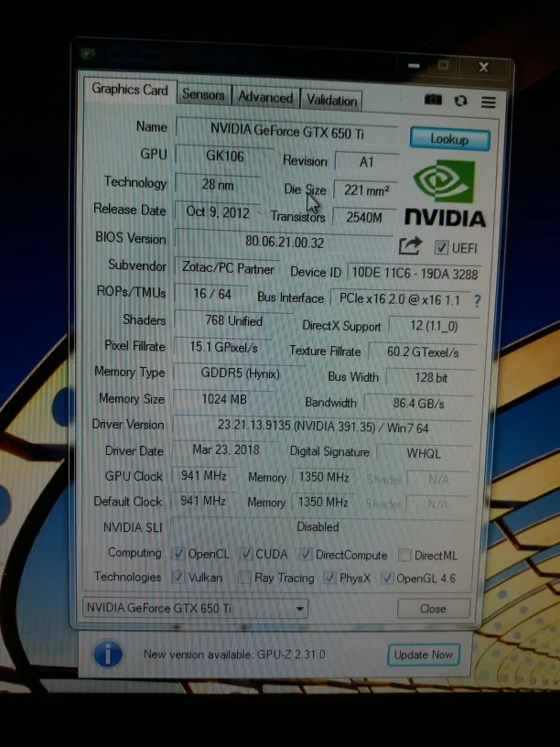This screenshot has width=560, height=747.
Task: Click the Die Size value 221 mm²
Action: (x=365, y=190)
